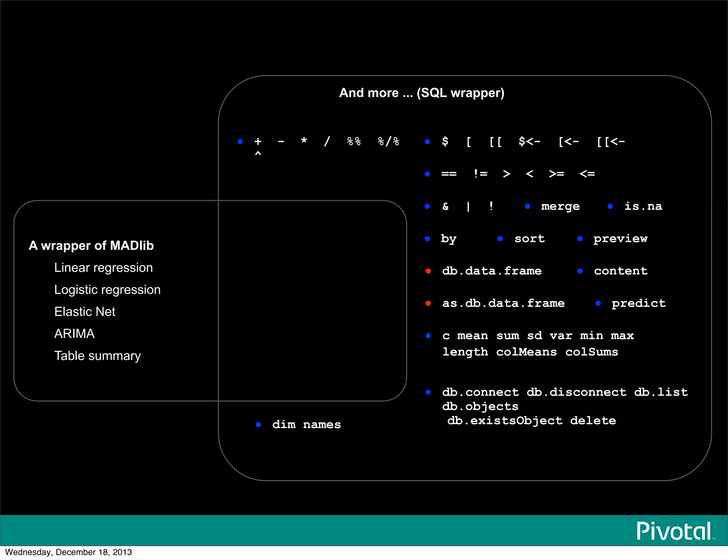728x560 pixels.
Task: Click the blue bullet before the plus operator
Action: (x=240, y=142)
